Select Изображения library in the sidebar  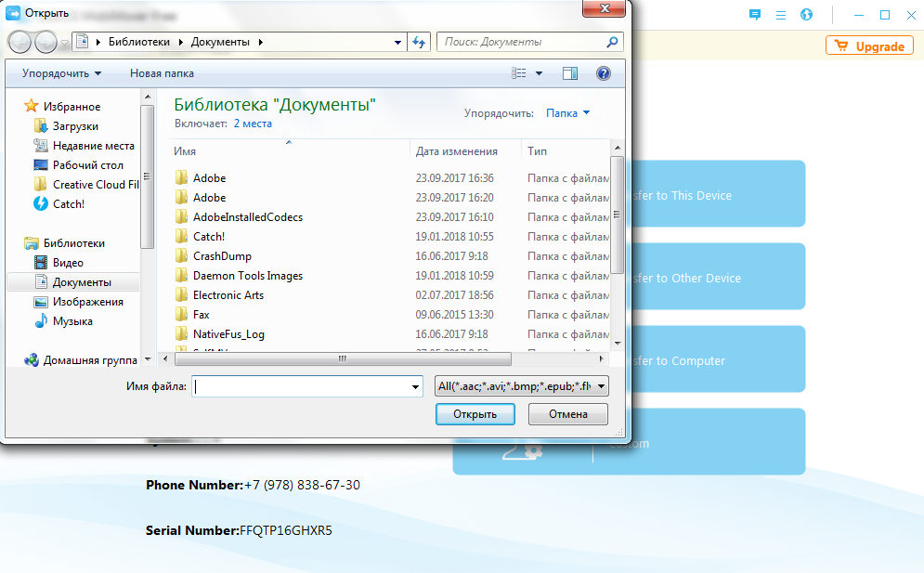coord(87,302)
